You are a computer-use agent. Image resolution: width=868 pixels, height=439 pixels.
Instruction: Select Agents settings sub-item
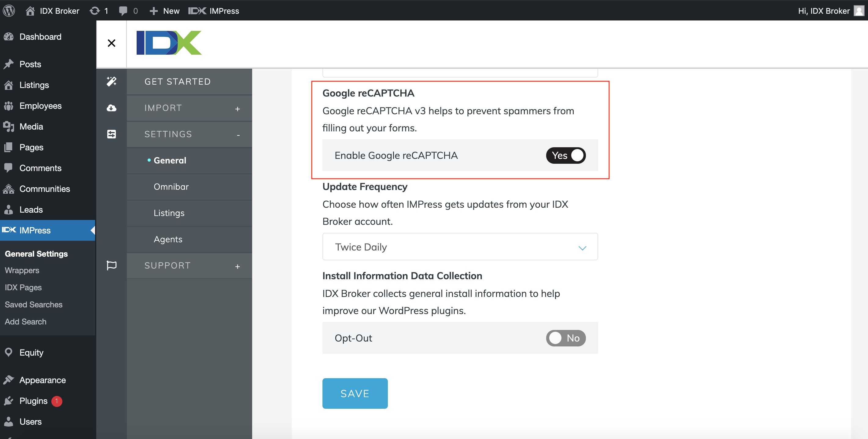point(189,239)
